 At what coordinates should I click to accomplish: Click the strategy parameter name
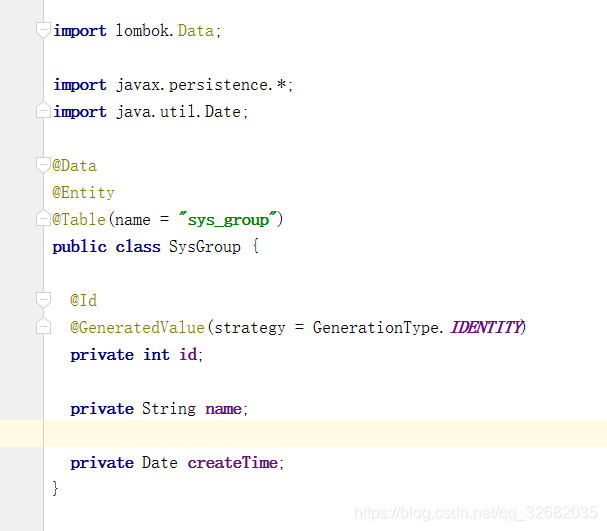tap(250, 328)
